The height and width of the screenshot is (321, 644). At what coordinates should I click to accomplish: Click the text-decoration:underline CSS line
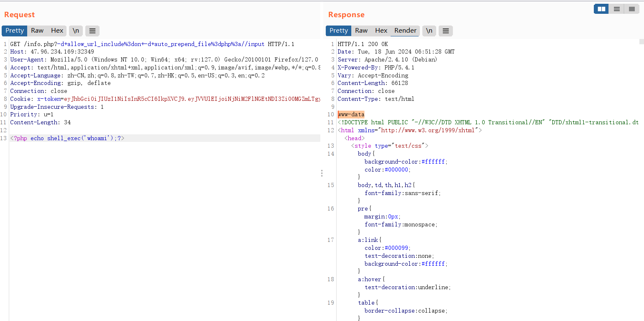click(x=408, y=288)
